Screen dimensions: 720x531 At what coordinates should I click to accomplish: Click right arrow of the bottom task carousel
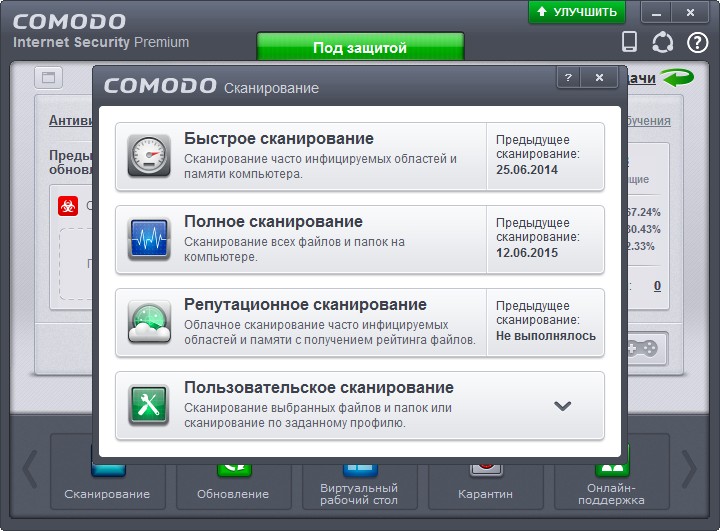pyautogui.click(x=689, y=469)
